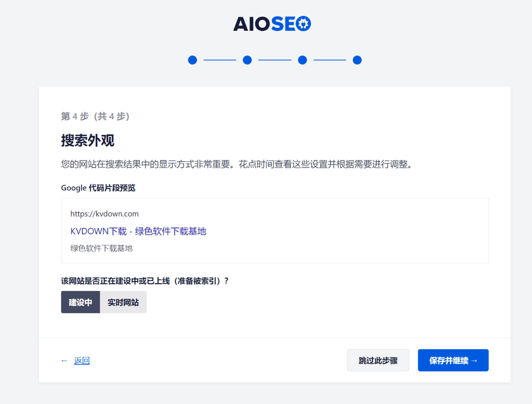Click the arrow inside 保存并继续 button

475,360
